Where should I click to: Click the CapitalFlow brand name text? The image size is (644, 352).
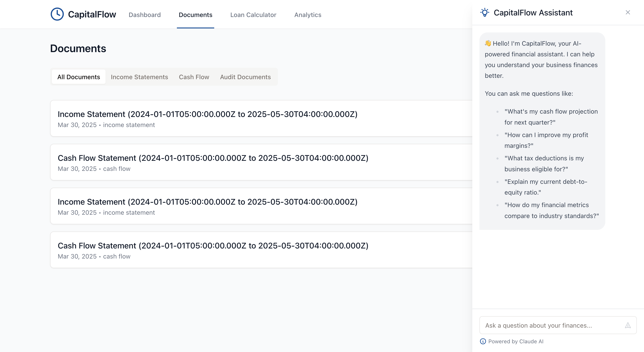pyautogui.click(x=92, y=15)
